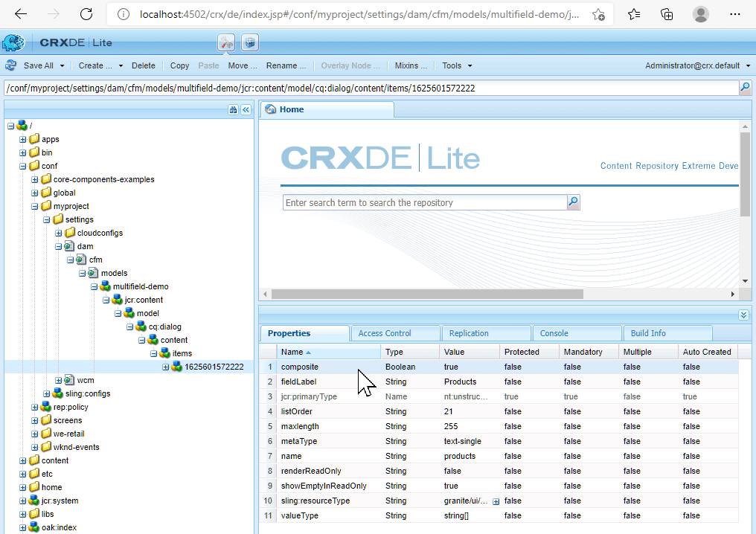This screenshot has height=534, width=756.
Task: Select the Home tab
Action: pyautogui.click(x=327, y=109)
